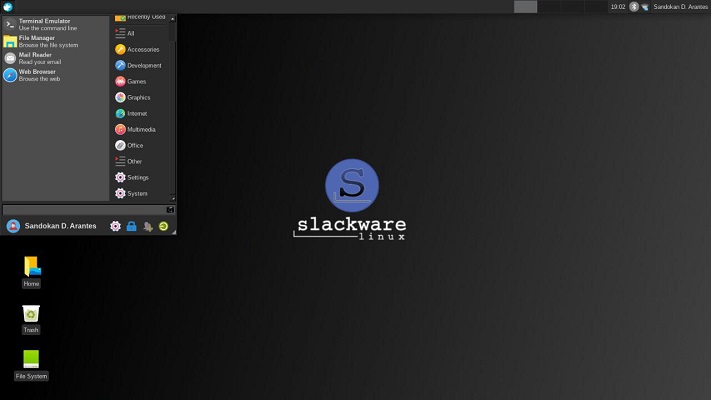The height and width of the screenshot is (400, 711).
Task: Open All Settings gear button in menu footer
Action: (x=116, y=226)
